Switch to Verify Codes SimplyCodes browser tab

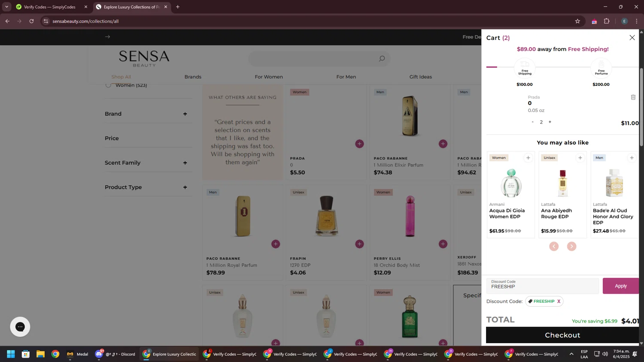(50, 7)
